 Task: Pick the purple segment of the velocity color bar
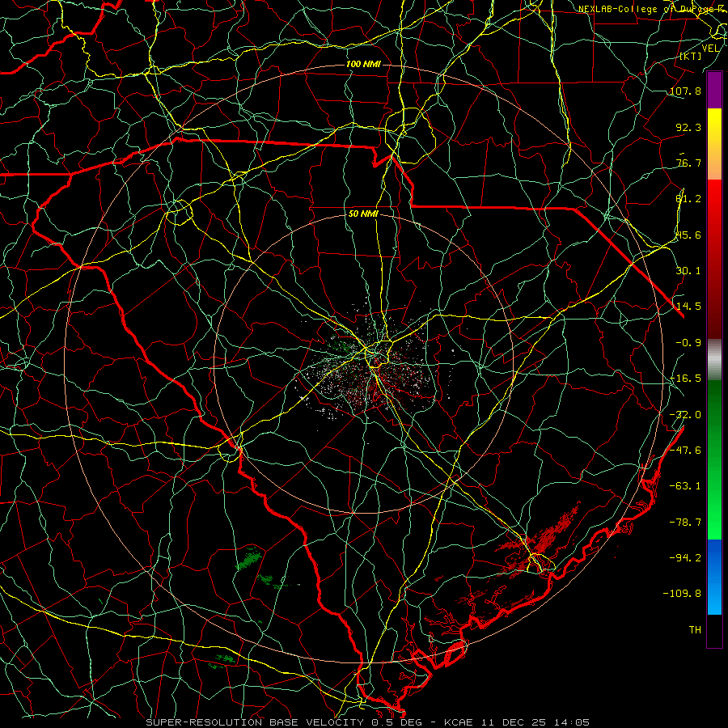click(714, 90)
